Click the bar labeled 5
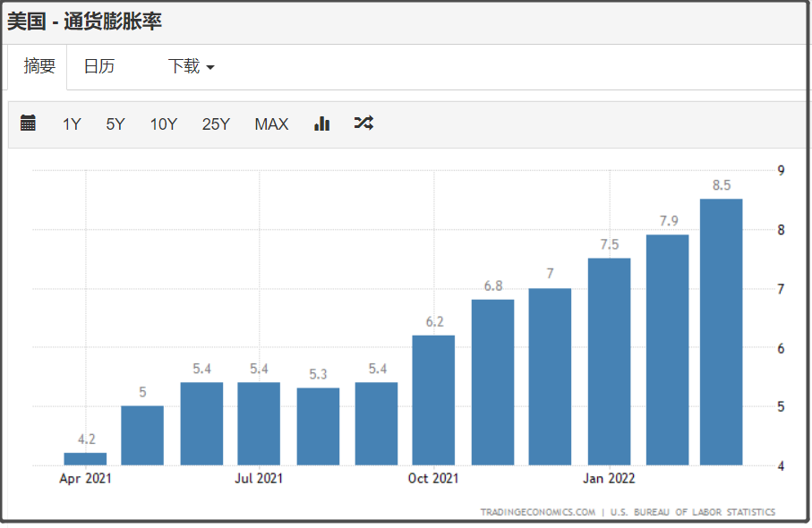Image resolution: width=812 pixels, height=528 pixels. pyautogui.click(x=142, y=435)
